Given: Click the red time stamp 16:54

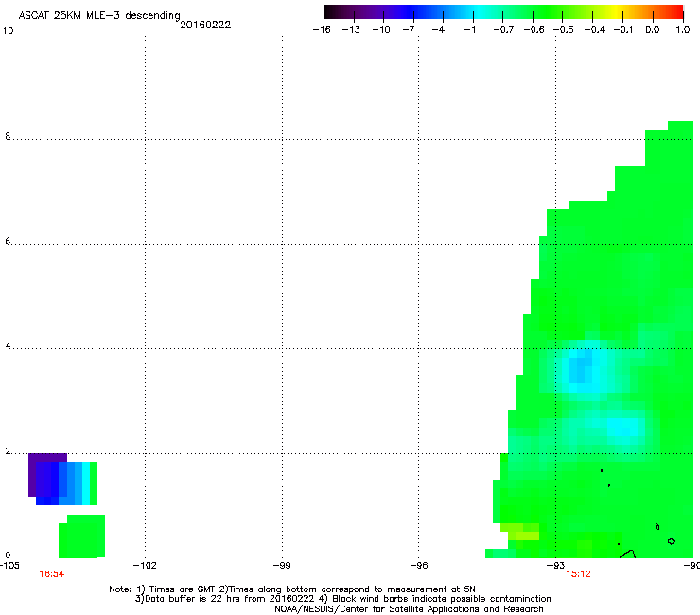Looking at the screenshot, I should coord(52,574).
